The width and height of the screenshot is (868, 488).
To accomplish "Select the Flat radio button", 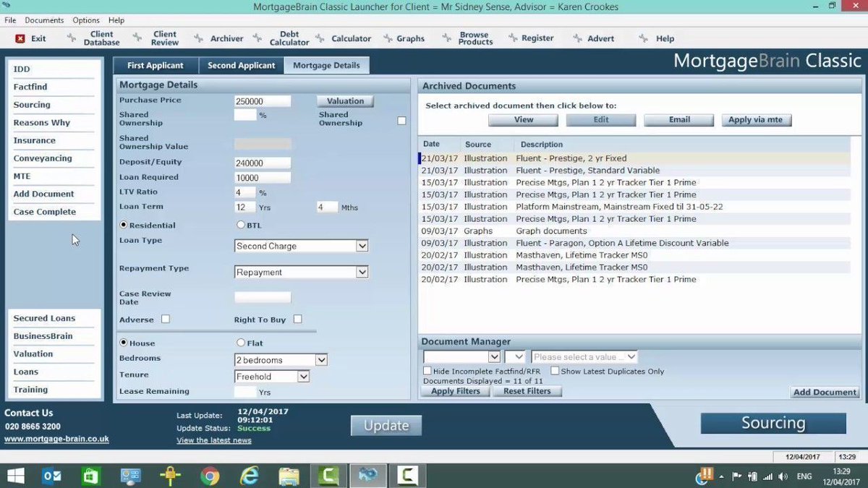I will tap(241, 343).
